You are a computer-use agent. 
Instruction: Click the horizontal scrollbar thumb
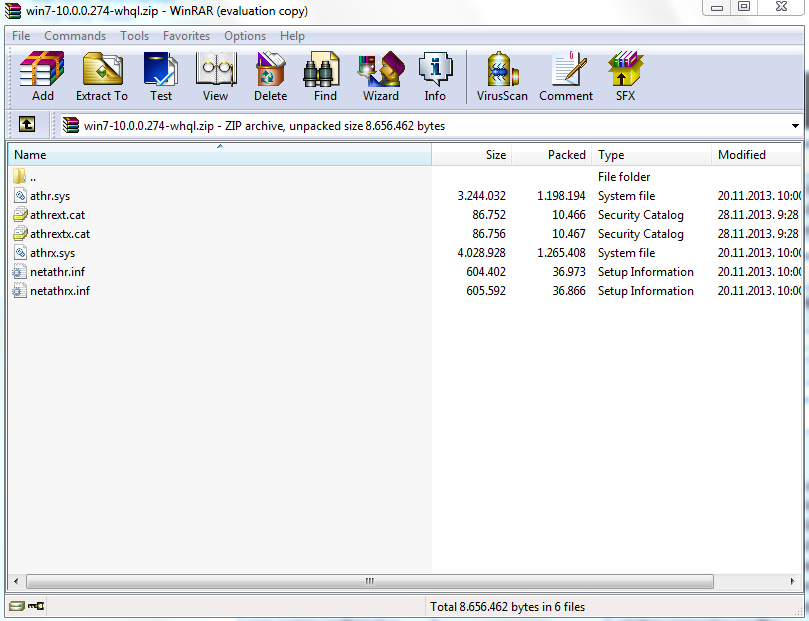click(x=370, y=581)
